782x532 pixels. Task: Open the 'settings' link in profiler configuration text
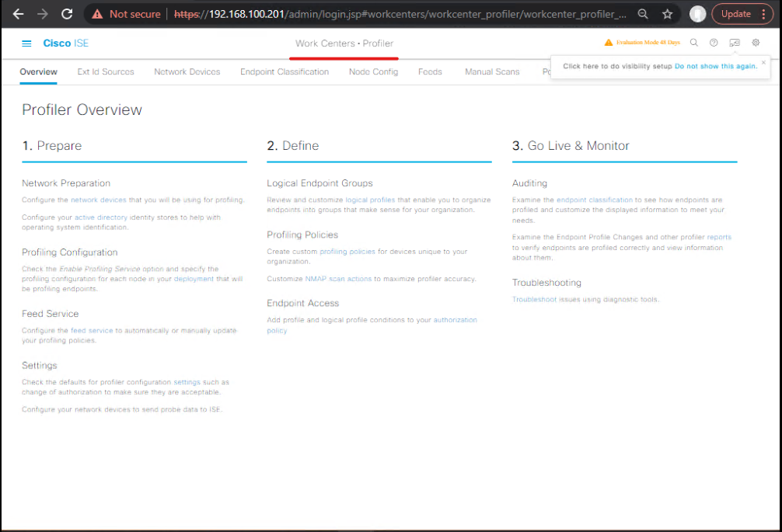(187, 383)
